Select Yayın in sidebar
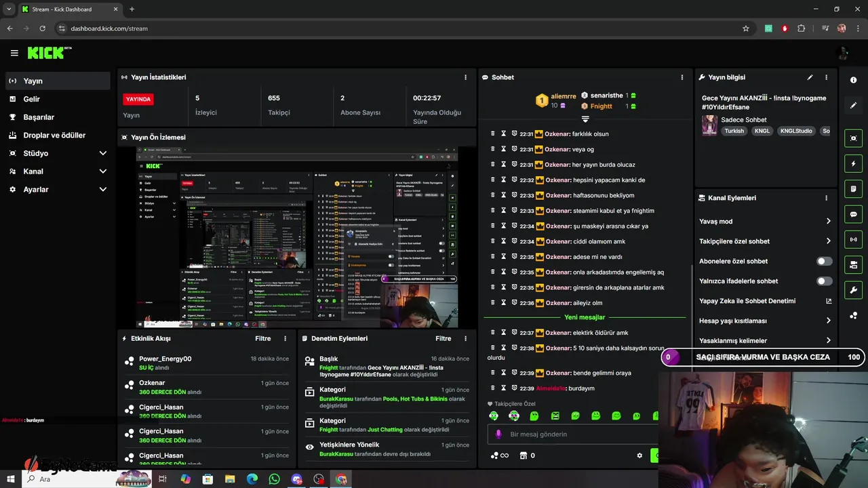The width and height of the screenshot is (868, 488). 57,81
